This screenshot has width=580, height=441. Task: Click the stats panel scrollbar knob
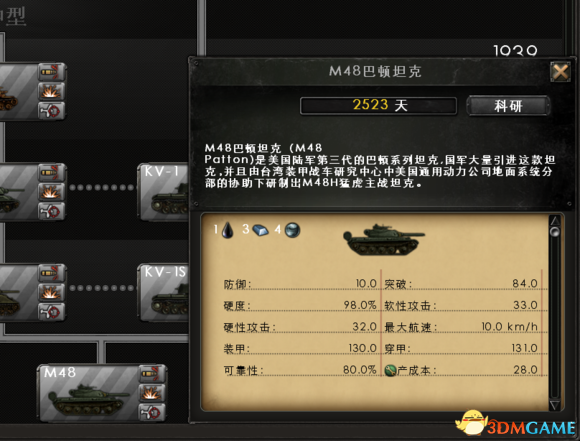pyautogui.click(x=555, y=232)
